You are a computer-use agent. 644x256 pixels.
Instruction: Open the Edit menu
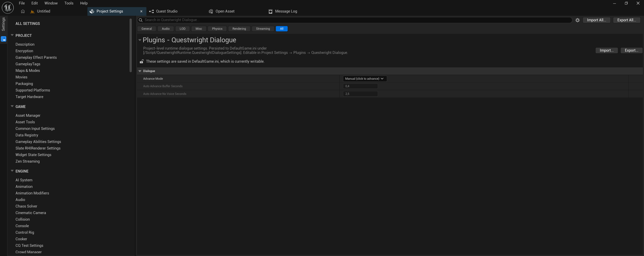34,3
